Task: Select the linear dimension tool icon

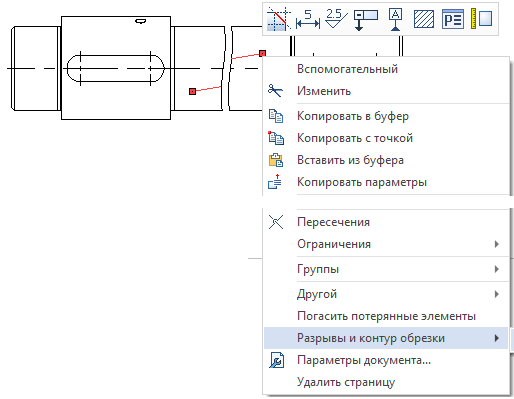Action: click(308, 19)
